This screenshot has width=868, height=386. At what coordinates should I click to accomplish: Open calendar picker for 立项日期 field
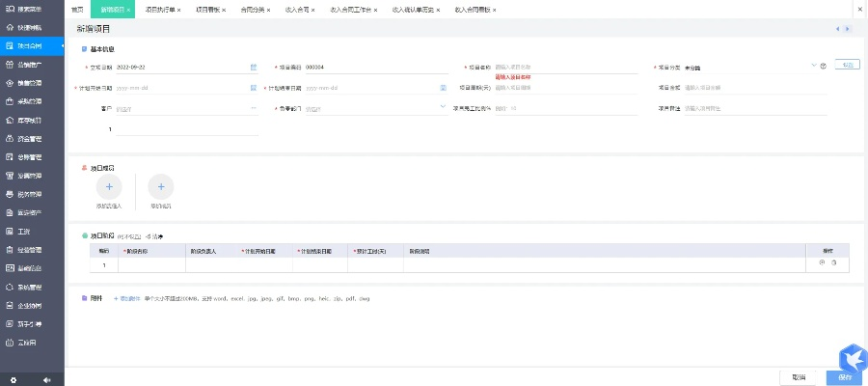(x=254, y=68)
